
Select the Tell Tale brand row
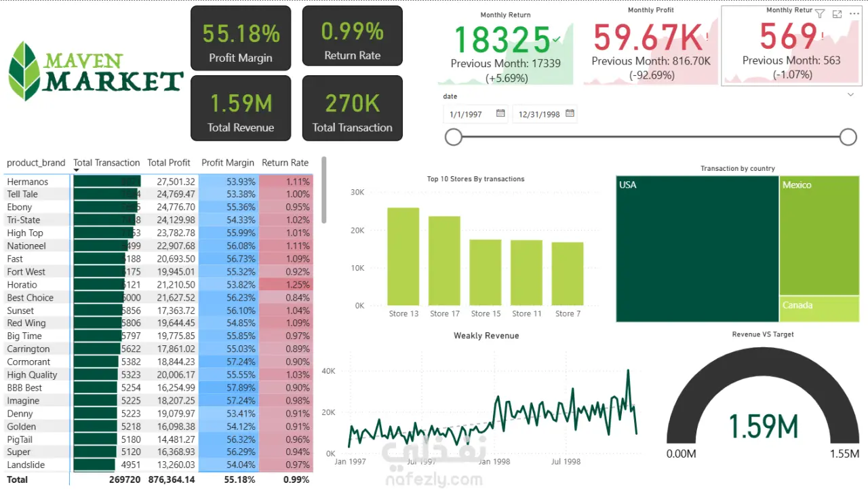click(x=159, y=194)
